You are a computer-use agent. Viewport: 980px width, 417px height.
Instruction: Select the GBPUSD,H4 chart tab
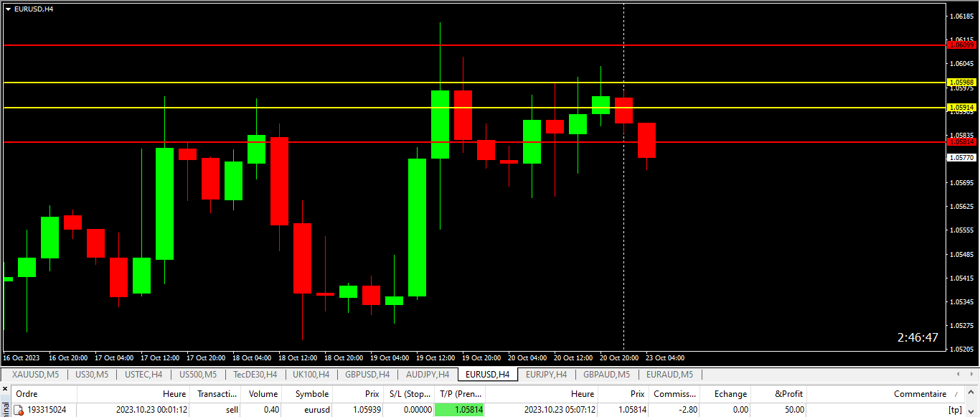[367, 374]
